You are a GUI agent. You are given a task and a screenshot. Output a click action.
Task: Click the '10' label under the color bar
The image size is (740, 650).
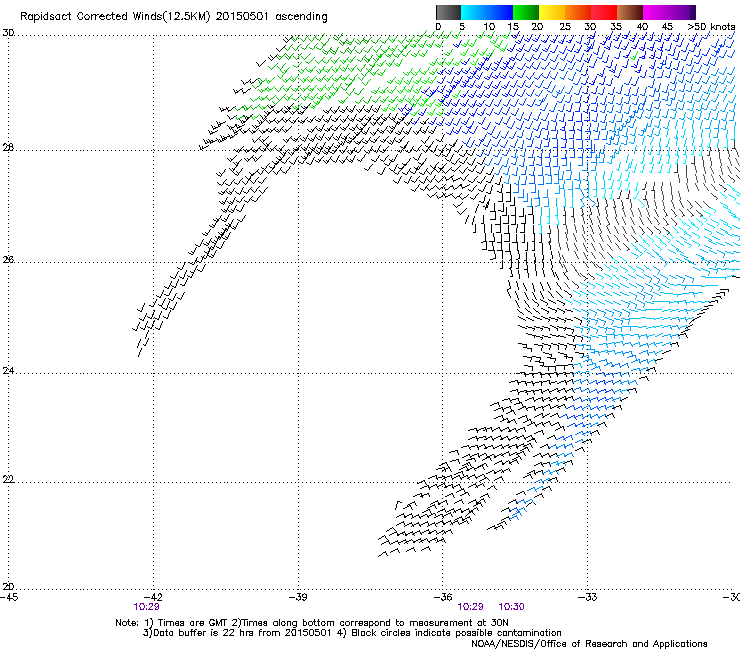point(489,27)
